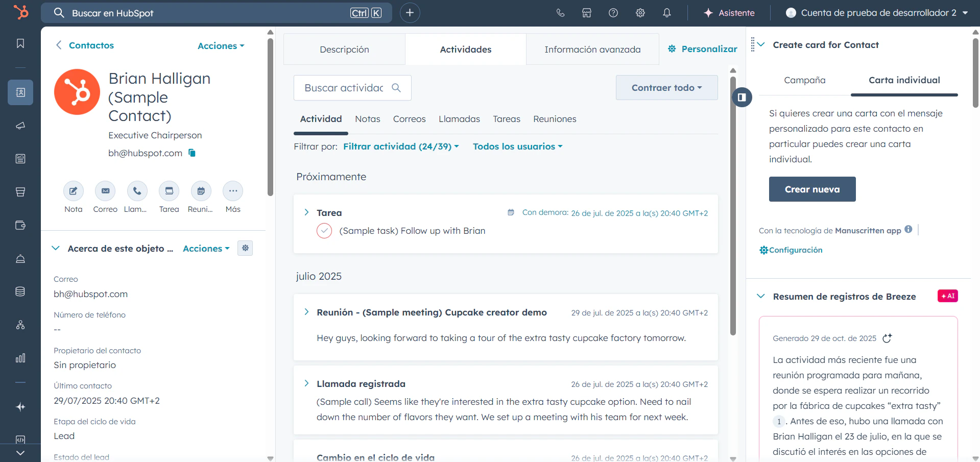Viewport: 980px width, 462px height.
Task: Toggle the Campaña card option
Action: tap(804, 80)
